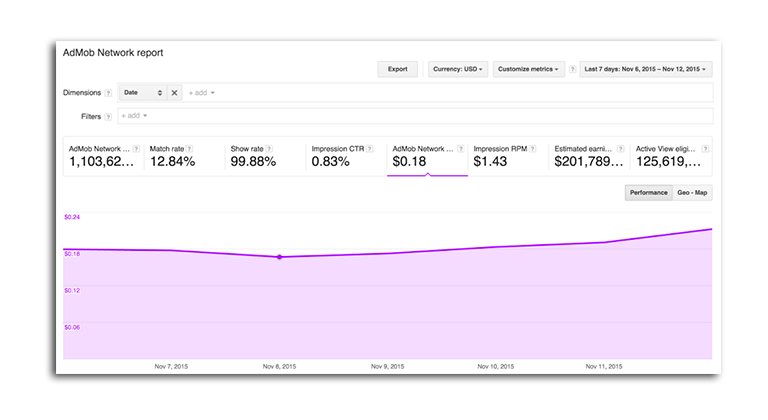The image size is (768, 420).
Task: Select the Active View eligible metric tab
Action: tap(671, 157)
